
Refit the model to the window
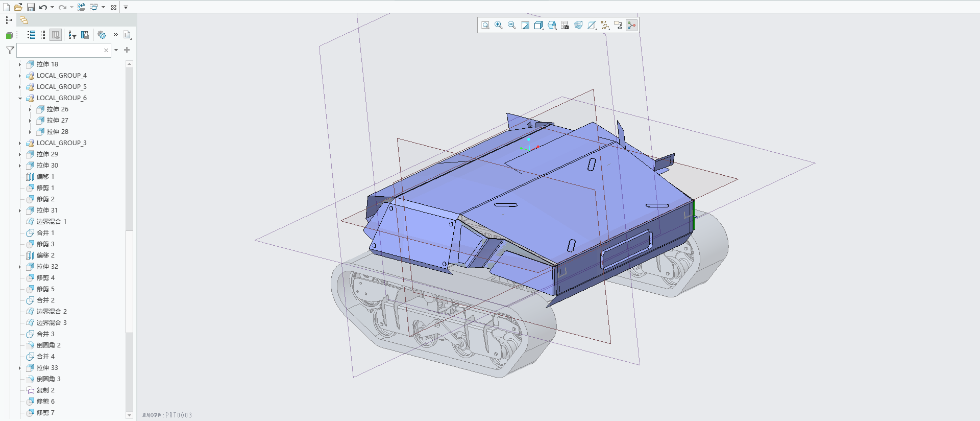click(x=485, y=25)
